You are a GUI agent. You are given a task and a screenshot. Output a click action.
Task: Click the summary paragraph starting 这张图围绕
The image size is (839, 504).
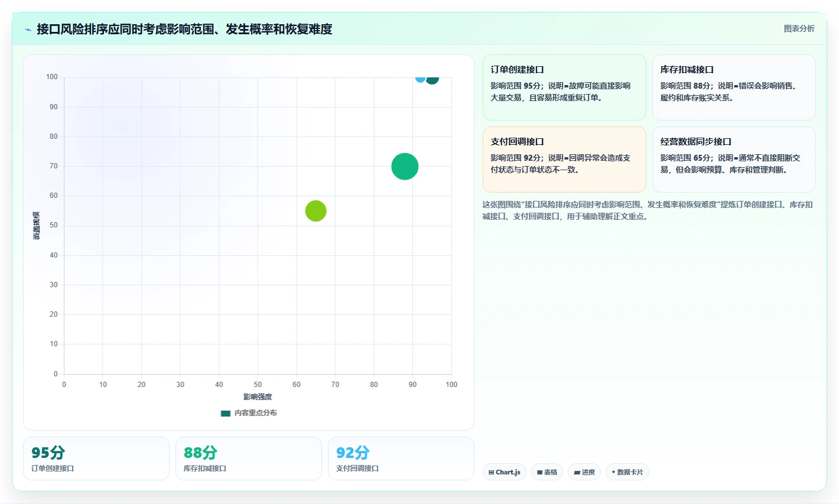point(648,210)
